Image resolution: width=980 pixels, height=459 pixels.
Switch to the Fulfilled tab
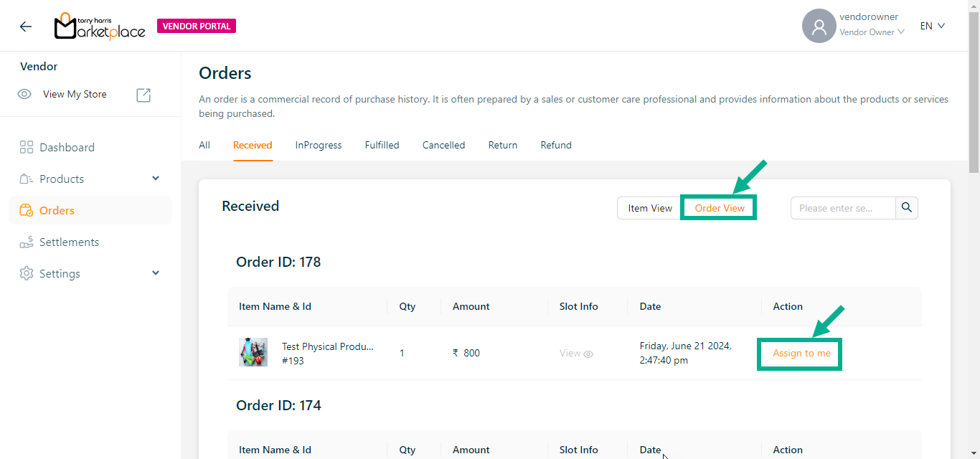[382, 145]
